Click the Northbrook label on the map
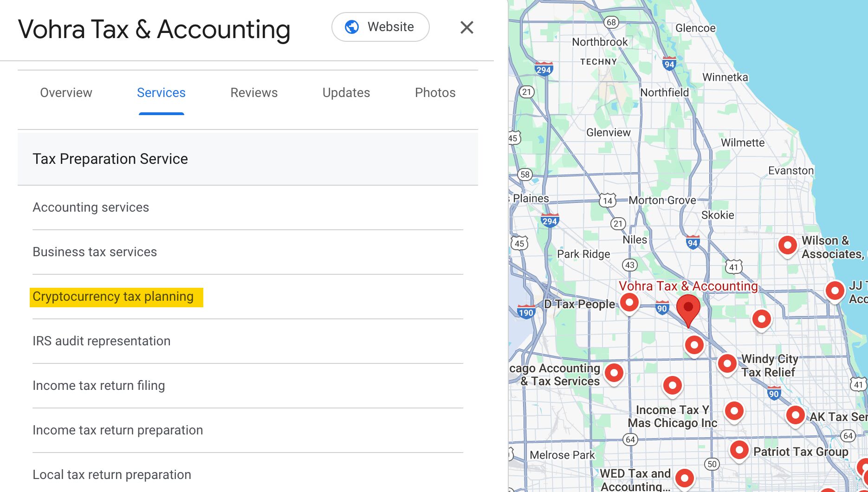This screenshot has height=492, width=868. [600, 42]
